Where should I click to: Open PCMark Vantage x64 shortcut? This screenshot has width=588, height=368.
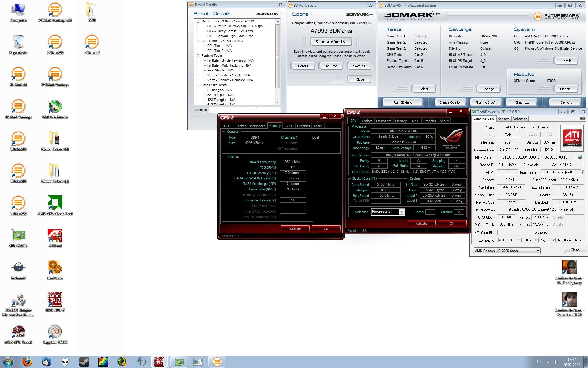[55, 12]
